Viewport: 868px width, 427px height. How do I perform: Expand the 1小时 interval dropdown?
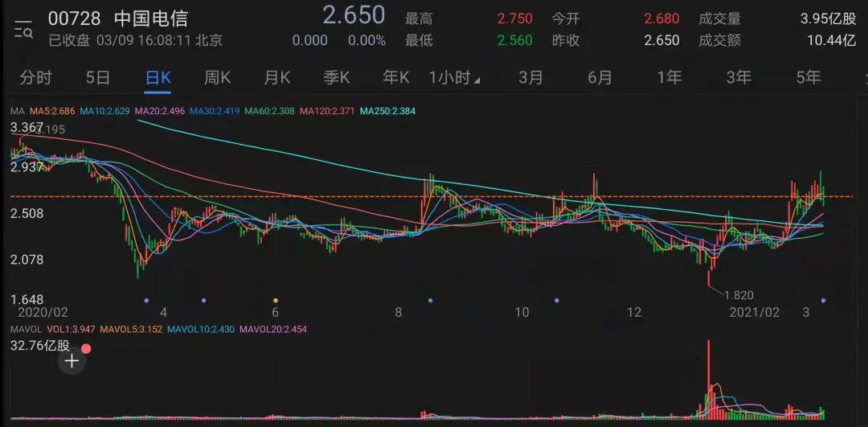[454, 78]
